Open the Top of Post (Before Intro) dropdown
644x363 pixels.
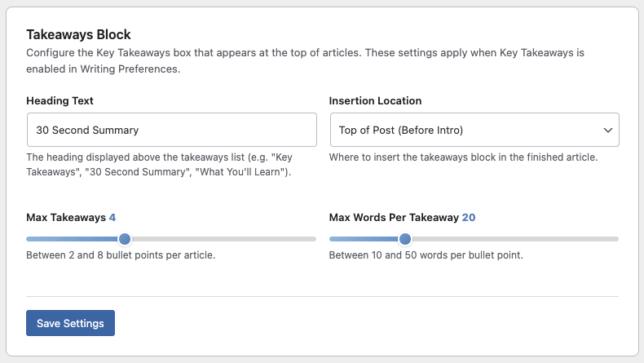pyautogui.click(x=474, y=130)
